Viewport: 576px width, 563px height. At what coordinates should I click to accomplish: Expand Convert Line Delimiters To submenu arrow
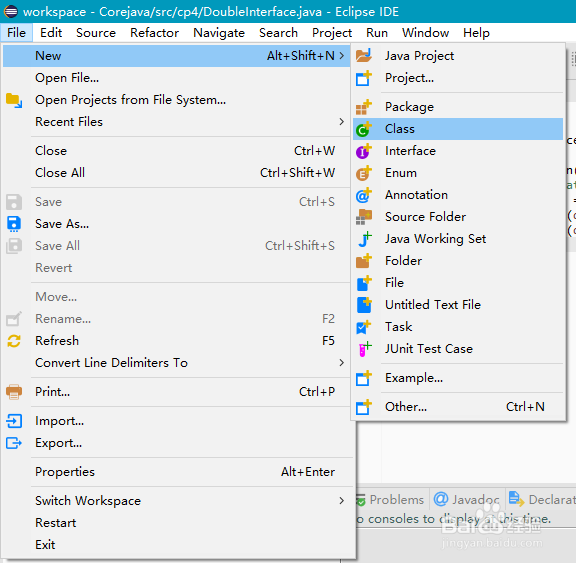(342, 363)
